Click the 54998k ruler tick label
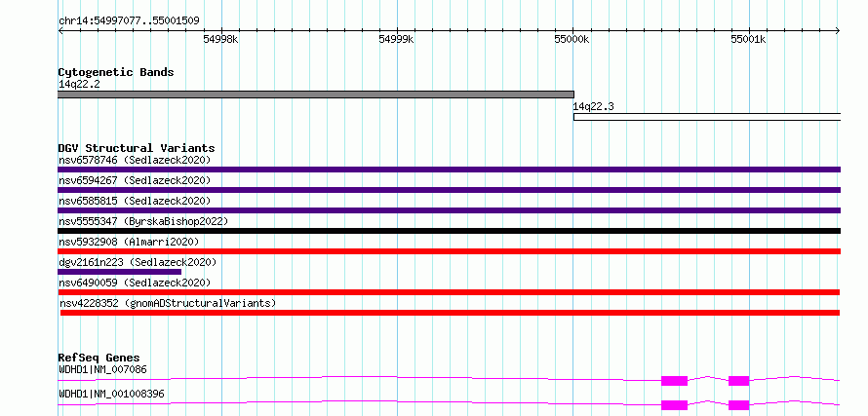This screenshot has width=868, height=416. (220, 39)
